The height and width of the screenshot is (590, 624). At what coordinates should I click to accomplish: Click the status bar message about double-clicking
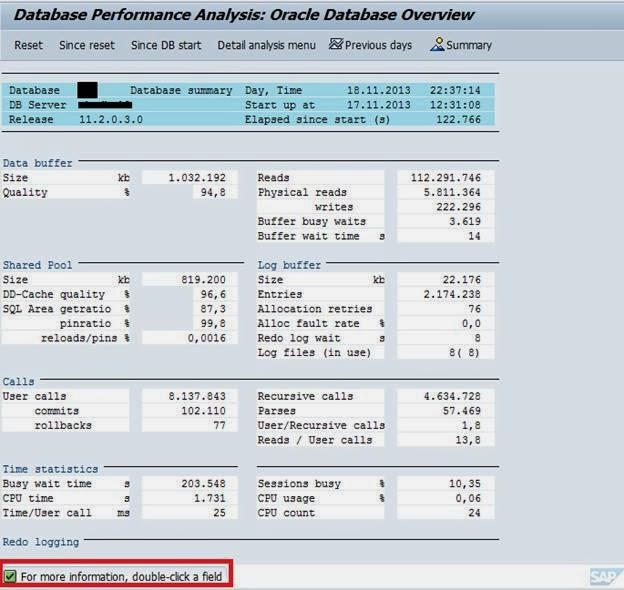point(121,576)
